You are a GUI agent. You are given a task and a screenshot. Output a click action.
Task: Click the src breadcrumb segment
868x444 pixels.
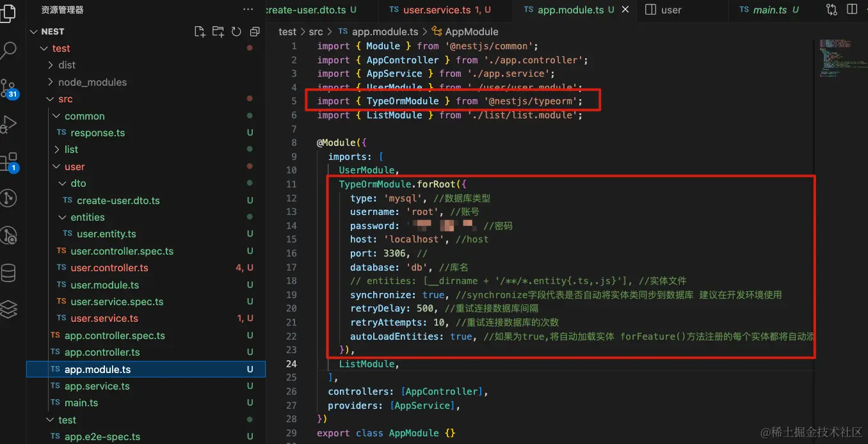316,31
